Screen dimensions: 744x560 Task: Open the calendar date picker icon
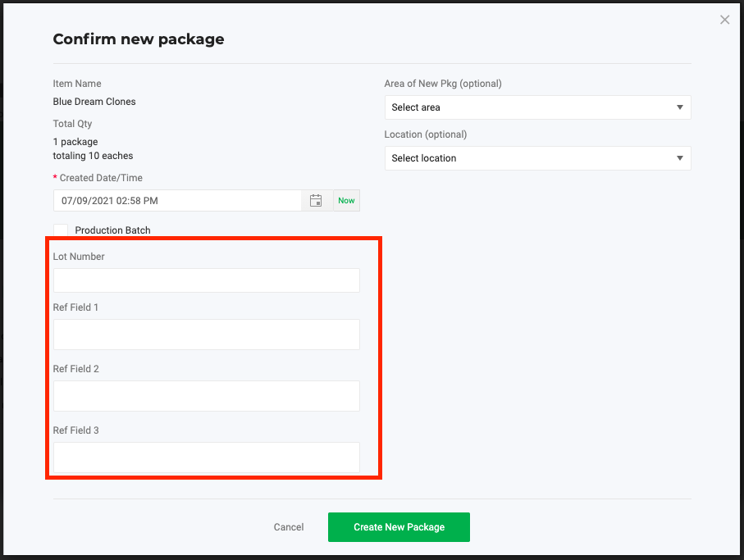coord(316,201)
